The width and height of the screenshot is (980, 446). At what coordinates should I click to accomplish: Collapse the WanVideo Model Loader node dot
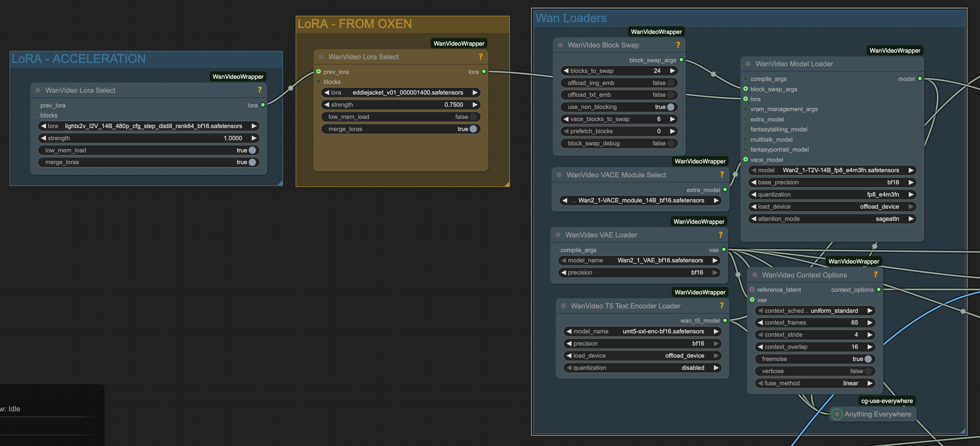point(748,64)
